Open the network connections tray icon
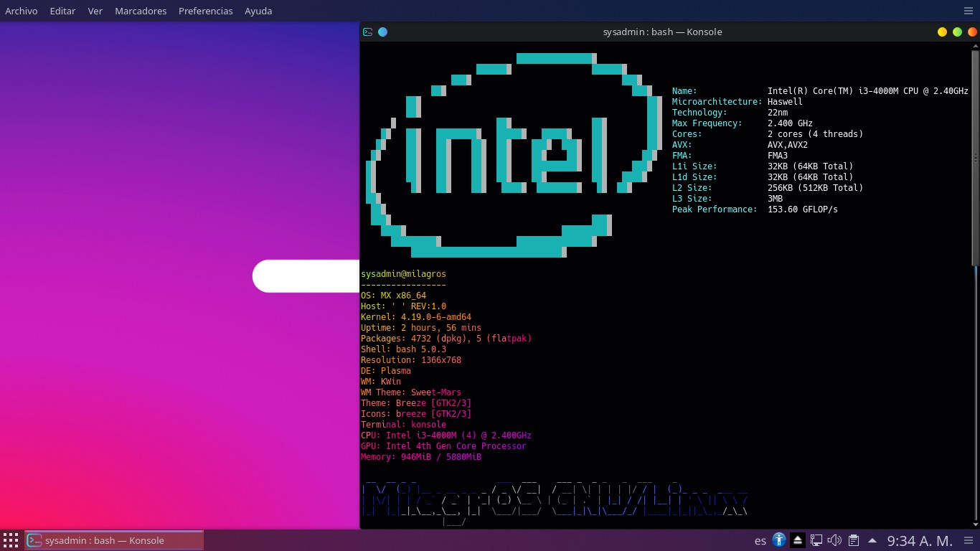 [816, 540]
